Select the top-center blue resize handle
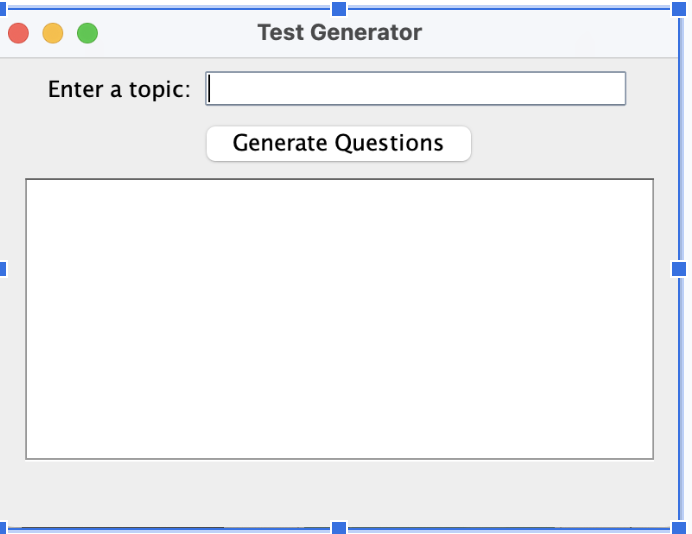The height and width of the screenshot is (534, 692). (x=339, y=9)
